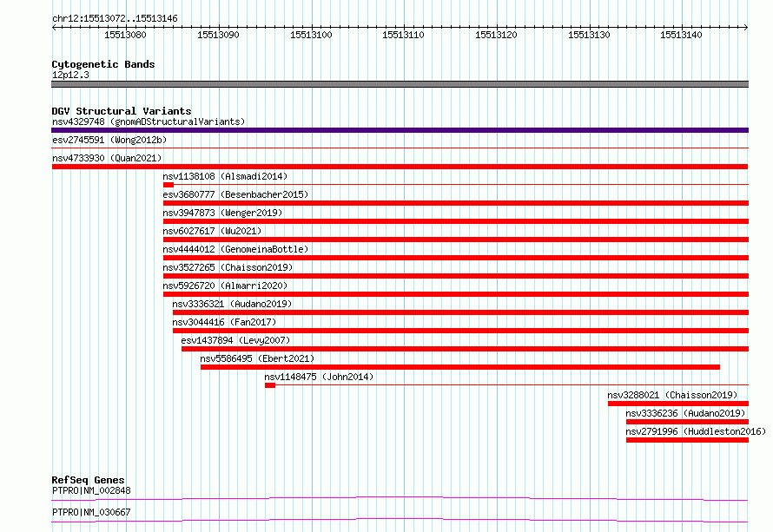Select the nsv3288021 (Chaisson2019) label

tap(672, 395)
